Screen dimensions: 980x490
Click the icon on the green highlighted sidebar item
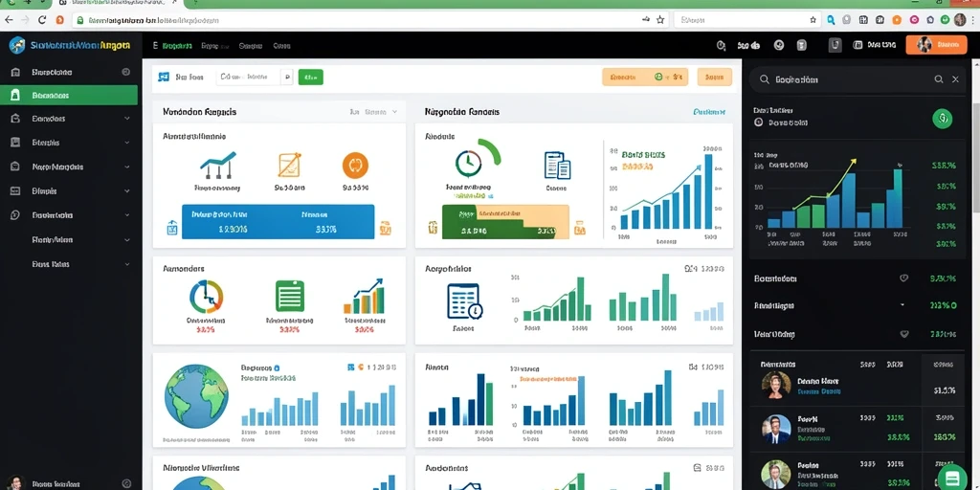point(15,96)
